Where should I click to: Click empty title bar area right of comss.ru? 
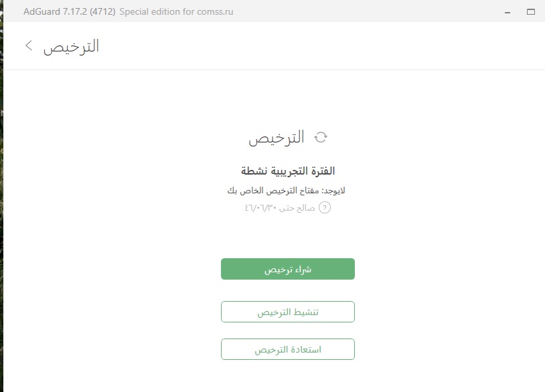(365, 11)
